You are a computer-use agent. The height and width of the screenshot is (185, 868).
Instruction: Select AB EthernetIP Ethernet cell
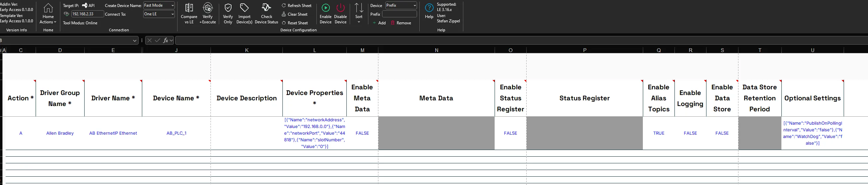coord(113,133)
